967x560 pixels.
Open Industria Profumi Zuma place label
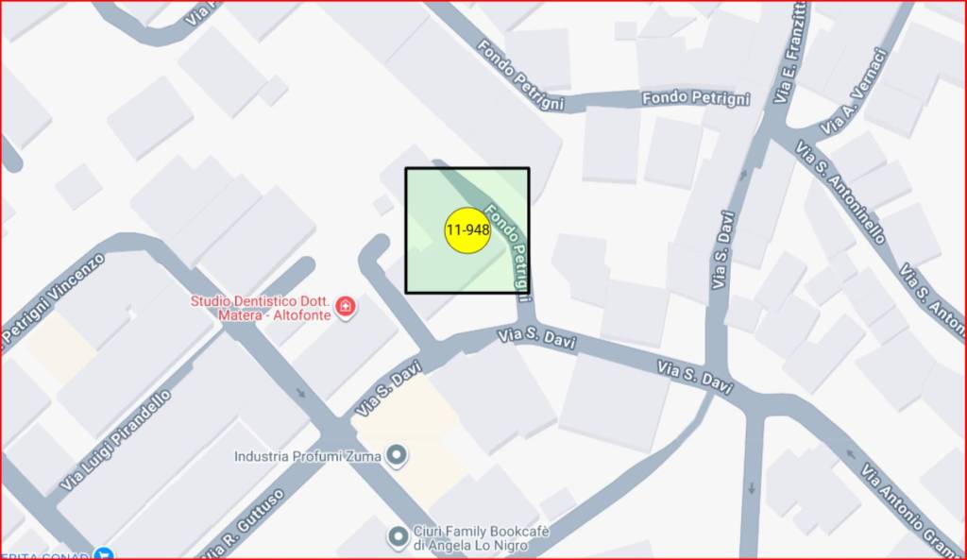click(307, 456)
